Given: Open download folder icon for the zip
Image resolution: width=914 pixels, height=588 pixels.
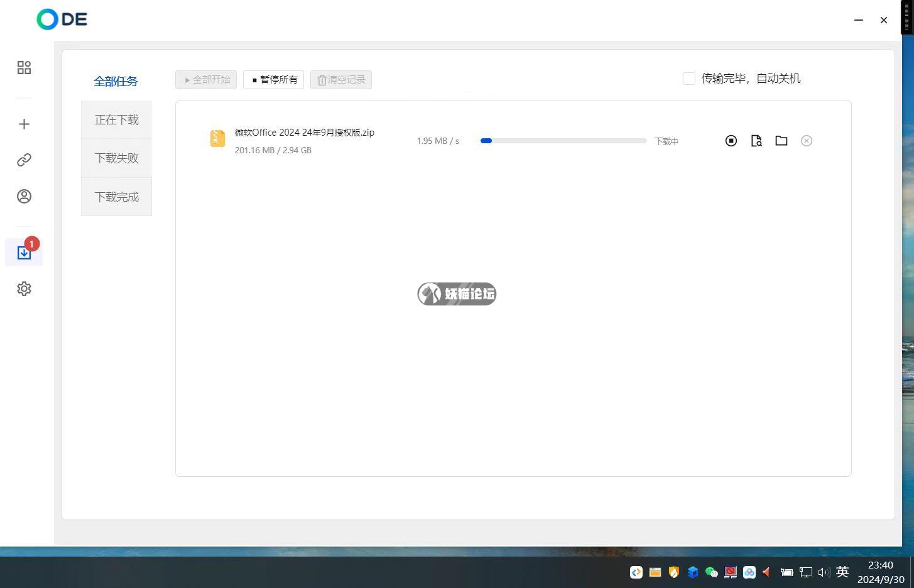Looking at the screenshot, I should (781, 141).
